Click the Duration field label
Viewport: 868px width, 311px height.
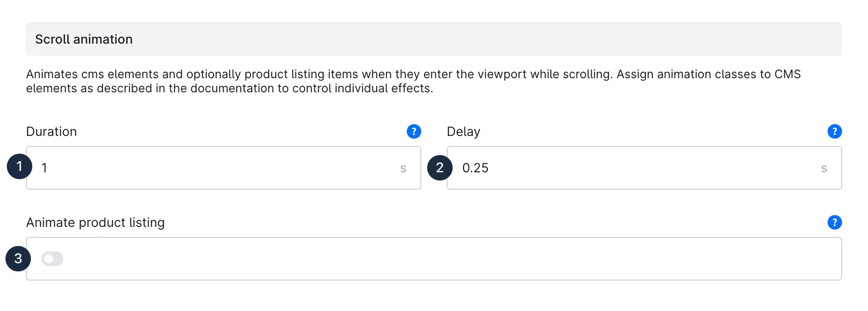(51, 131)
